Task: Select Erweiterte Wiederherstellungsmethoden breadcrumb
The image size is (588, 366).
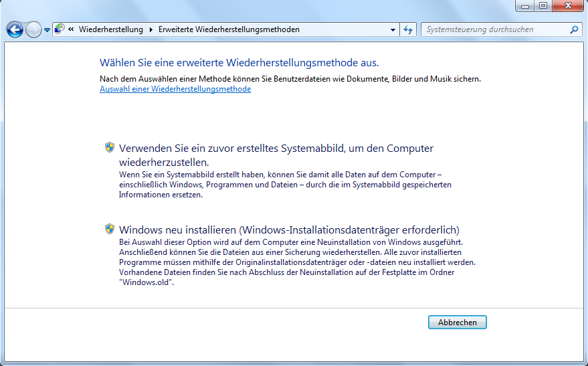Action: [229, 29]
